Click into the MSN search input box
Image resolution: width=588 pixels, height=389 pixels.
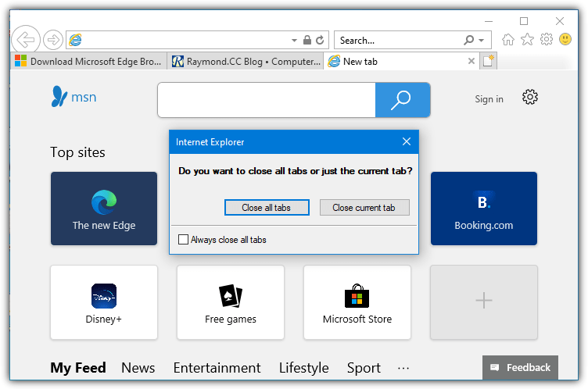pos(267,100)
